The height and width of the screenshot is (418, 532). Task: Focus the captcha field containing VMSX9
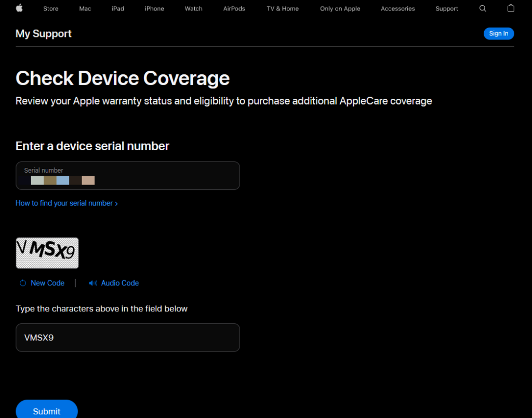(x=128, y=337)
